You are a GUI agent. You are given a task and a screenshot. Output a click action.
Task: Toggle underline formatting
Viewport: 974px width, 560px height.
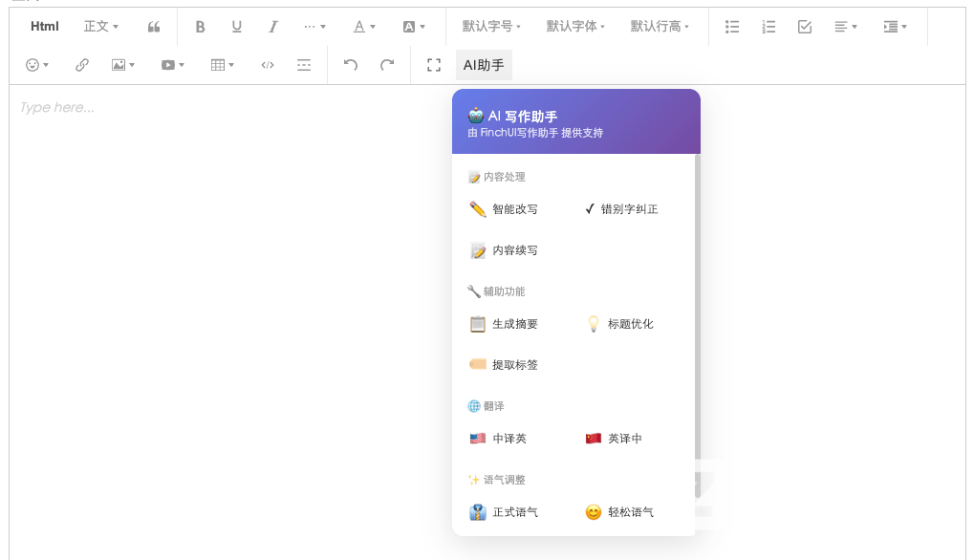[237, 27]
